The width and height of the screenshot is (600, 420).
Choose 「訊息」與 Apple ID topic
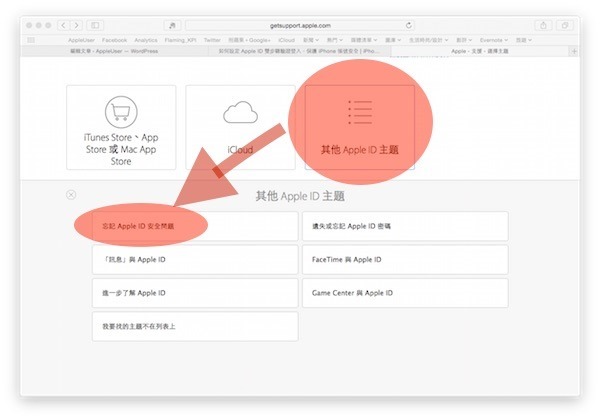195,260
